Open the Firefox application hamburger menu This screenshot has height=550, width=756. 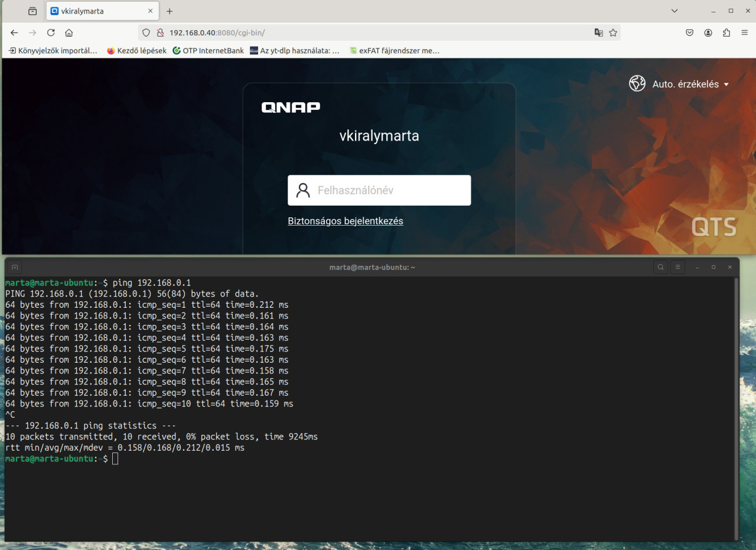745,32
